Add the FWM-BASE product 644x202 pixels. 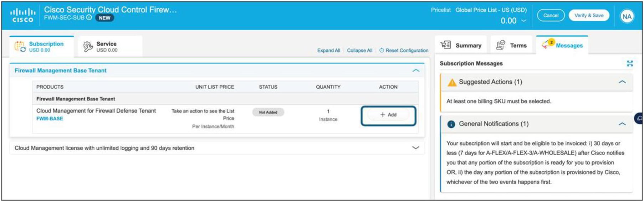(388, 115)
